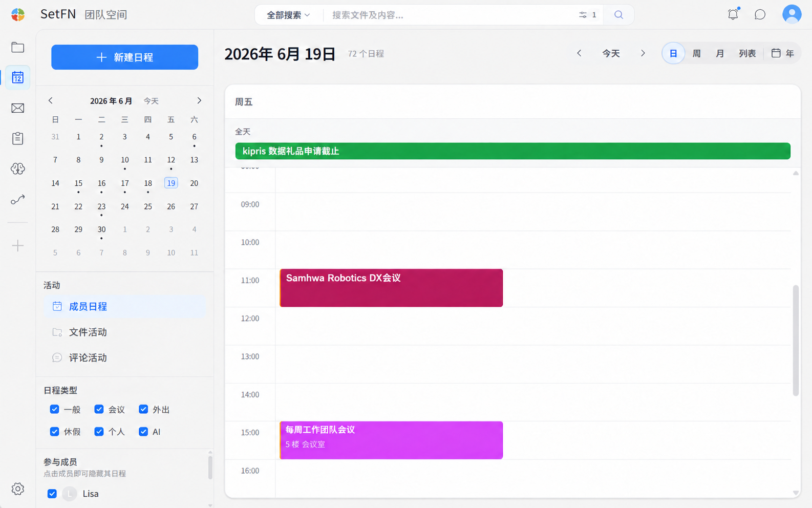
Task: Go to next day in main calendar
Action: (x=643, y=53)
